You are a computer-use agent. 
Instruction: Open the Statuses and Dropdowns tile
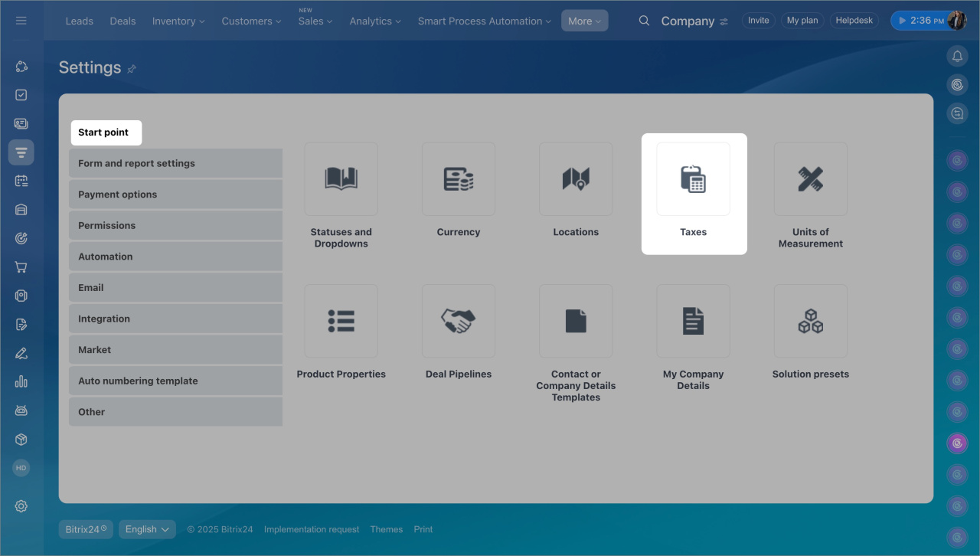341,179
